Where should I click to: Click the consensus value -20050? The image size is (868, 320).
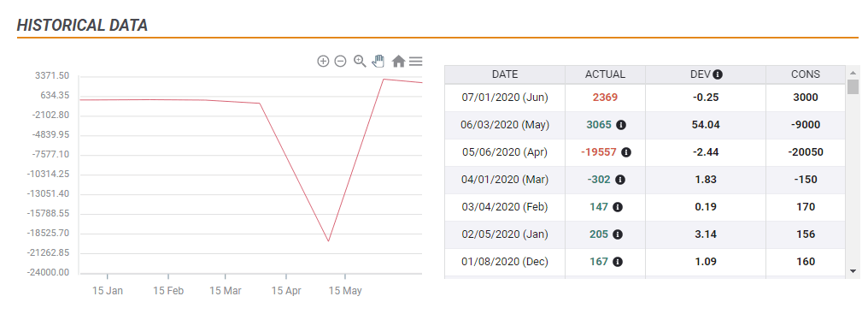[x=806, y=152]
